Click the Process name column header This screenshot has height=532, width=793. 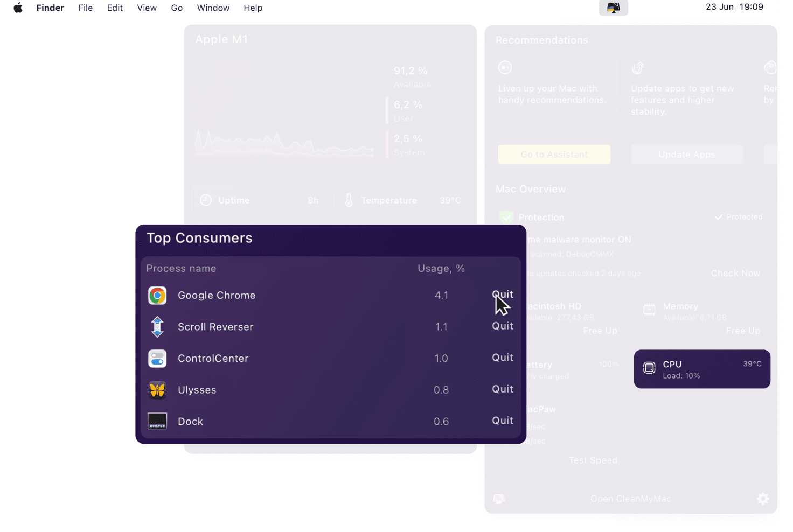[x=181, y=268]
